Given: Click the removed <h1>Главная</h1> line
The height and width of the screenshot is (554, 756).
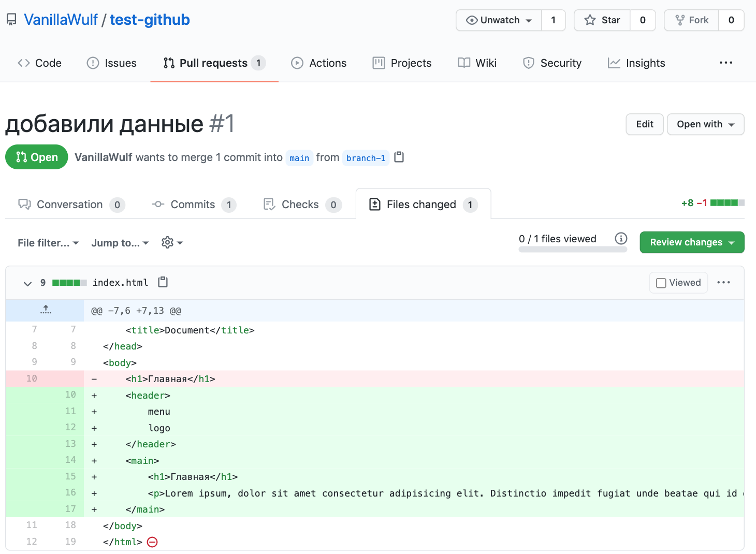Looking at the screenshot, I should tap(414, 378).
